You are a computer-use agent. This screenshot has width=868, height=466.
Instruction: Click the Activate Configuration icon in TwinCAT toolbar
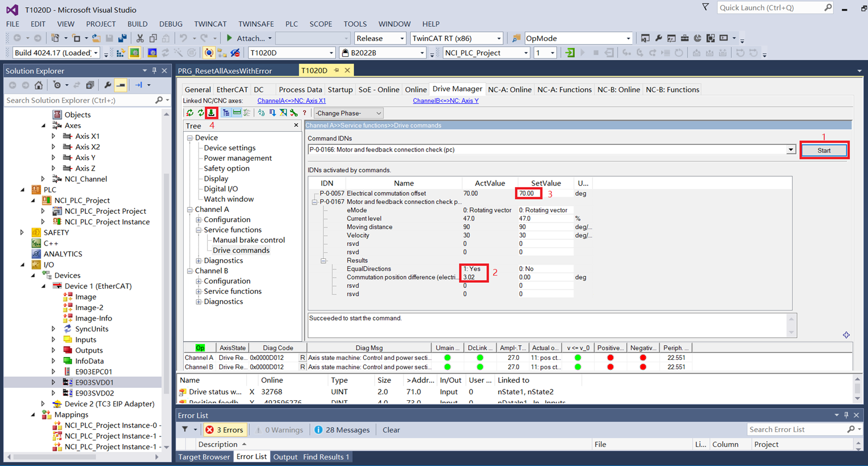[121, 53]
